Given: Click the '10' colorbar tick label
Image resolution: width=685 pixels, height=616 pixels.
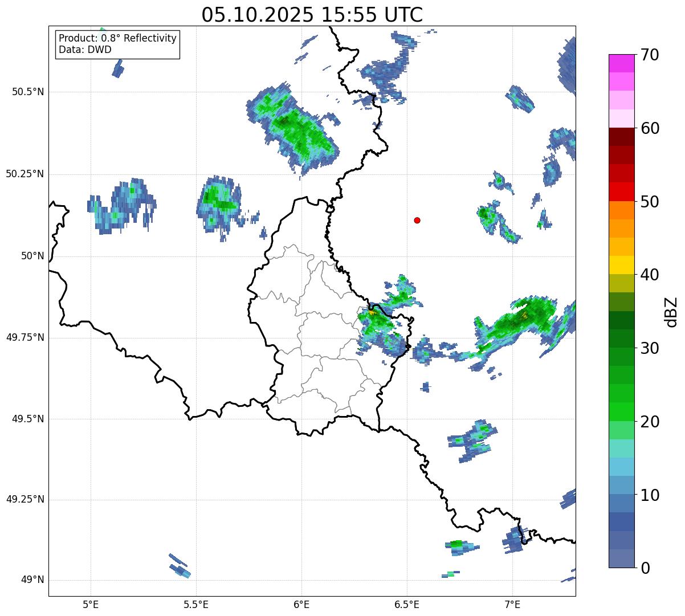Looking at the screenshot, I should (650, 495).
